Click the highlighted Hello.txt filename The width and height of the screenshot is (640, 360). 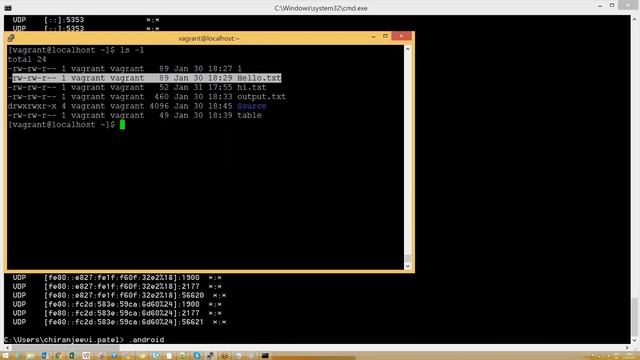[x=259, y=78]
